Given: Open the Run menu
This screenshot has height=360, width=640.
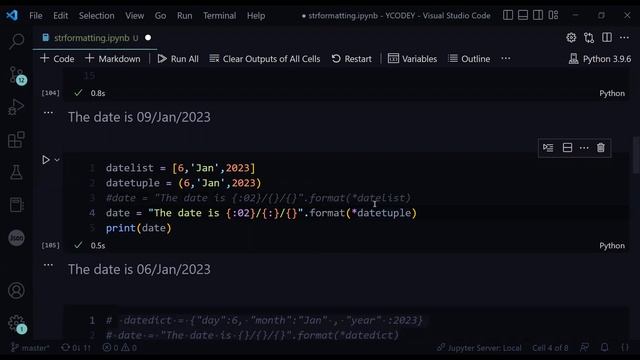Looking at the screenshot, I should [x=184, y=16].
